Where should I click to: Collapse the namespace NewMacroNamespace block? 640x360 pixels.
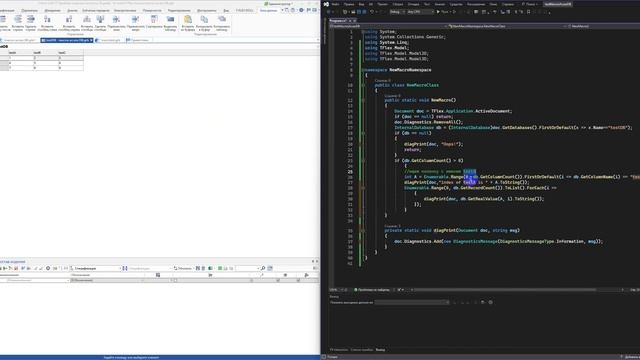point(363,70)
